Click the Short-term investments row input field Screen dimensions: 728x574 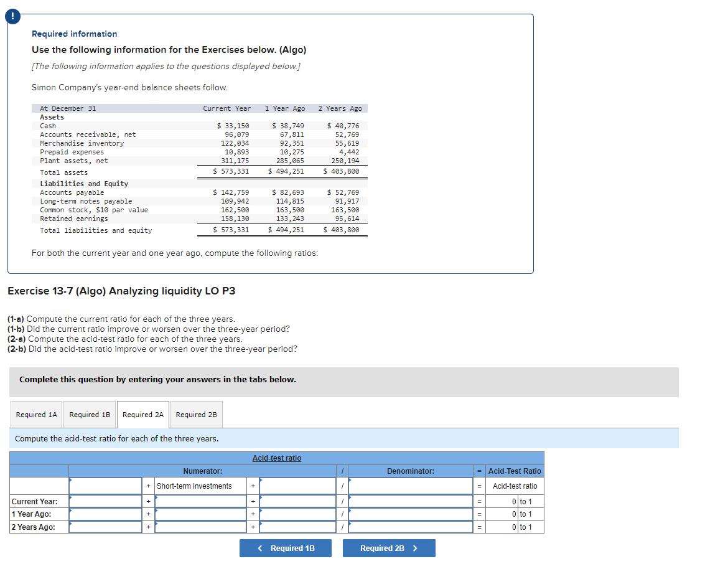coord(105,486)
